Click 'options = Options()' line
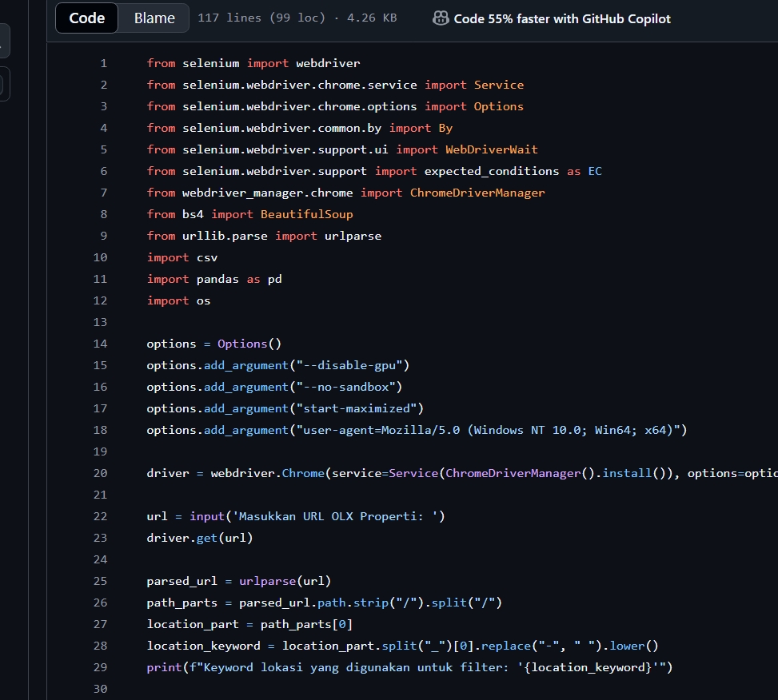The width and height of the screenshot is (778, 700). [x=213, y=344]
